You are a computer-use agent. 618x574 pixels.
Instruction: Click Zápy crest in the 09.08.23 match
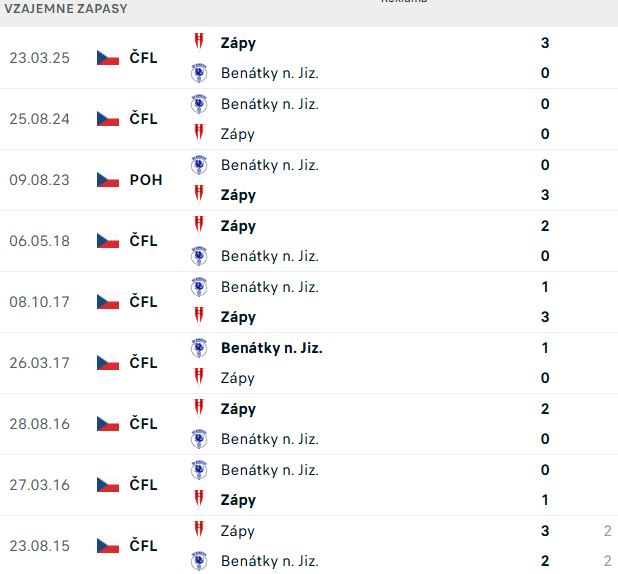click(199, 195)
